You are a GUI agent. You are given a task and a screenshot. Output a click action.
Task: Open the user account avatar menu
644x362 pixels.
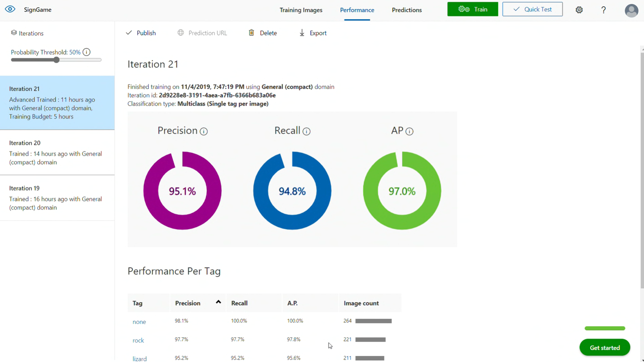[x=631, y=10]
